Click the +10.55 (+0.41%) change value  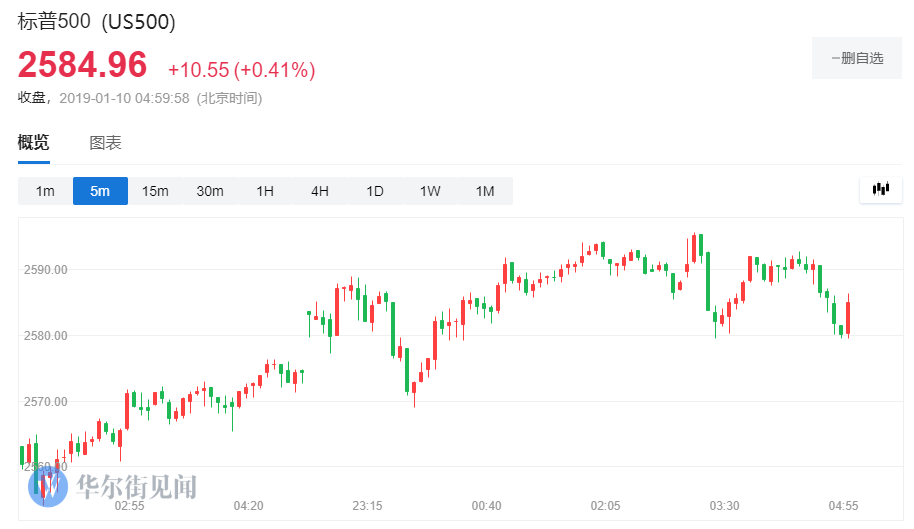point(241,70)
